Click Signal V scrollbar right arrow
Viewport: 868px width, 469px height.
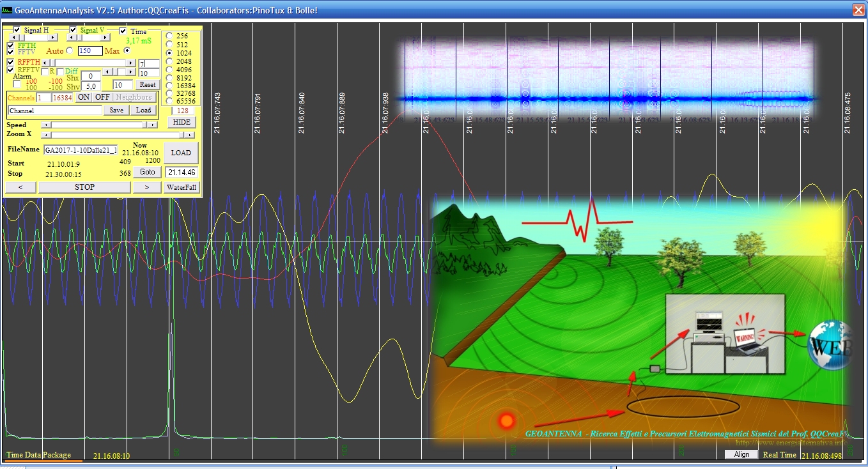(x=105, y=38)
